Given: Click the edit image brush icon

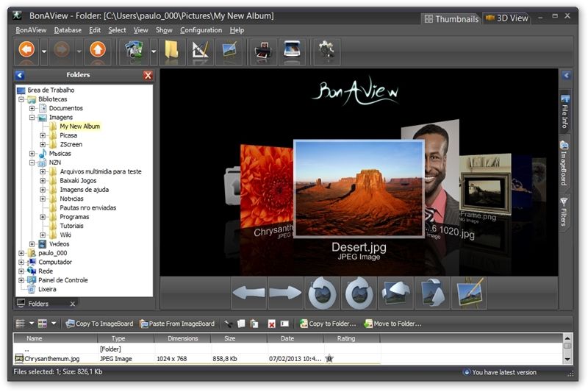Looking at the screenshot, I should tap(469, 293).
